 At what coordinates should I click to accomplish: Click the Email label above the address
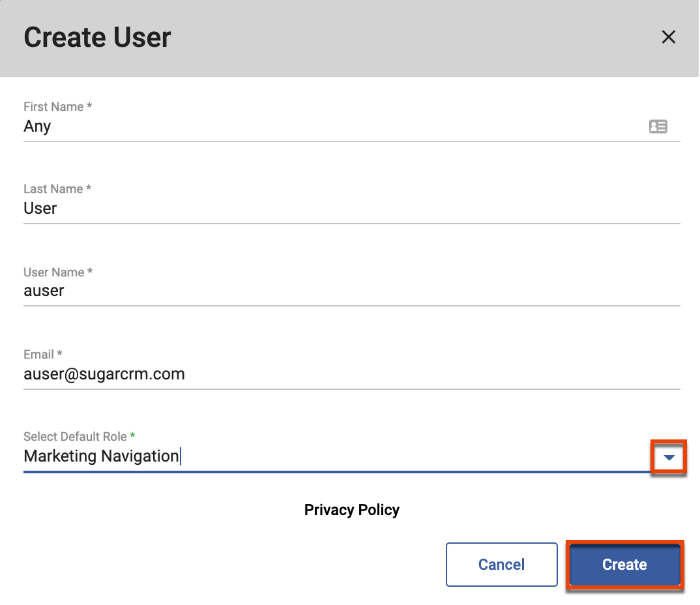pyautogui.click(x=42, y=354)
